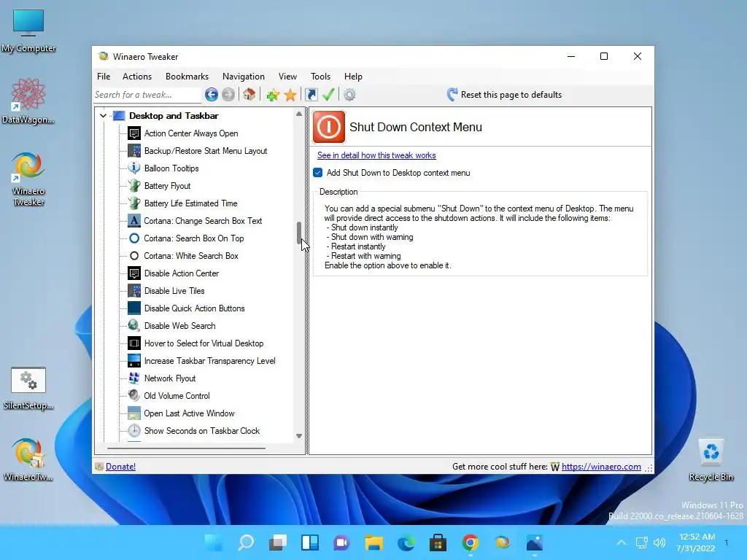The width and height of the screenshot is (747, 560).
Task: Select Disable Live Tiles item
Action: 174,291
